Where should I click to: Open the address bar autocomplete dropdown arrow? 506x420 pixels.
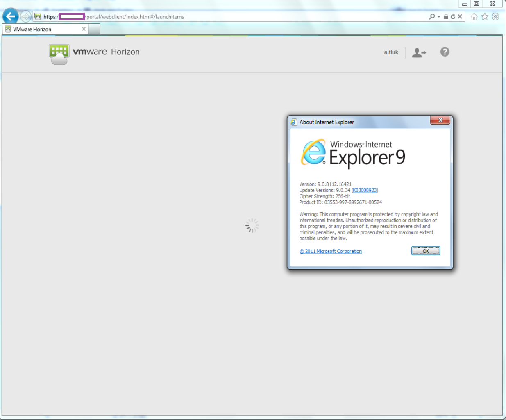click(x=439, y=17)
